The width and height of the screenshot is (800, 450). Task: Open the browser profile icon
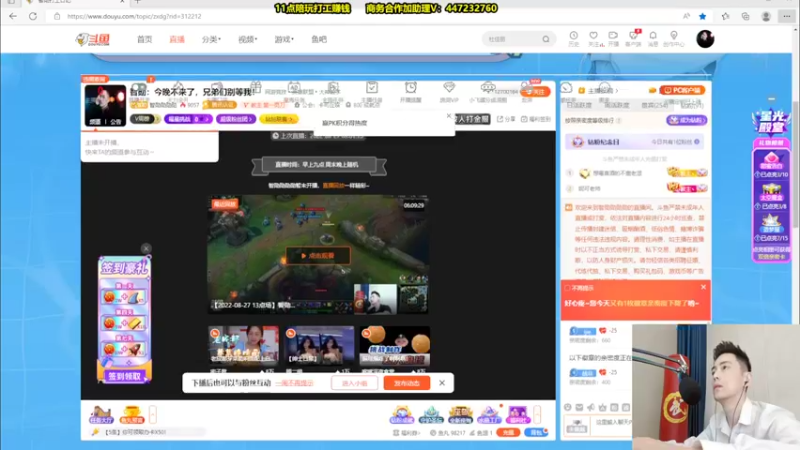766,16
